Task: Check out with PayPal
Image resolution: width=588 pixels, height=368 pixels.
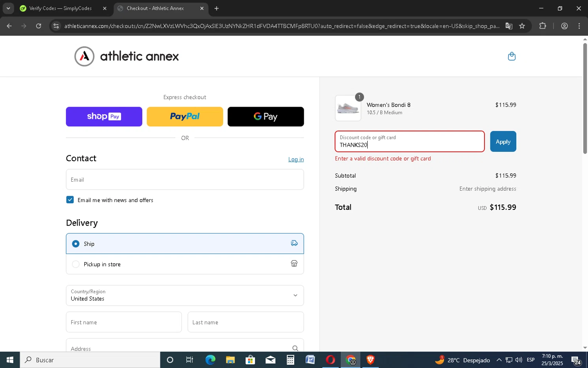Action: click(x=185, y=117)
